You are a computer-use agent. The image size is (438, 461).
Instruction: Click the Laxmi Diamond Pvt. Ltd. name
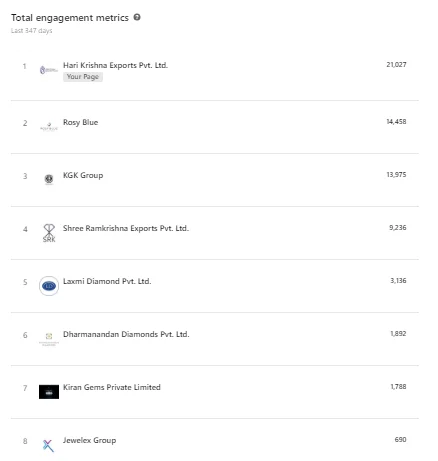[x=107, y=281]
